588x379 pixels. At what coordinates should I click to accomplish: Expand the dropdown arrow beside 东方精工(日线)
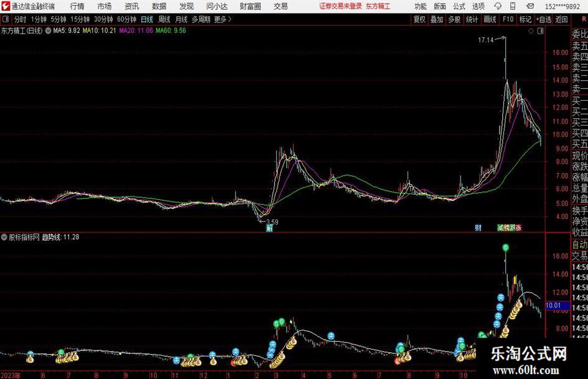48,30
